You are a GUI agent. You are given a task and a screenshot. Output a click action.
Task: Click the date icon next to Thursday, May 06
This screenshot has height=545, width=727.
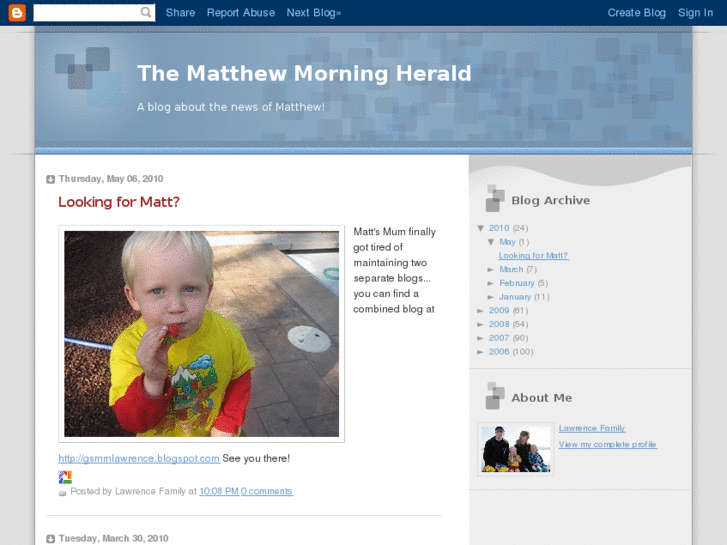51,180
